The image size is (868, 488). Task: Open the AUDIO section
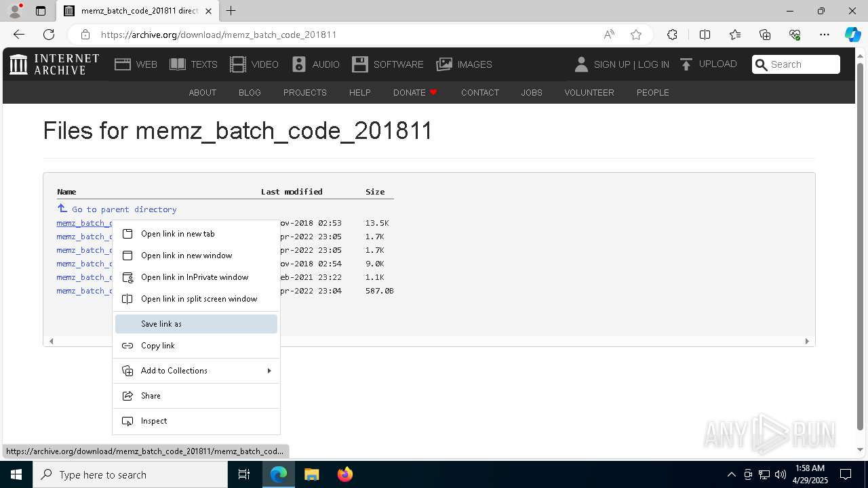(x=315, y=64)
